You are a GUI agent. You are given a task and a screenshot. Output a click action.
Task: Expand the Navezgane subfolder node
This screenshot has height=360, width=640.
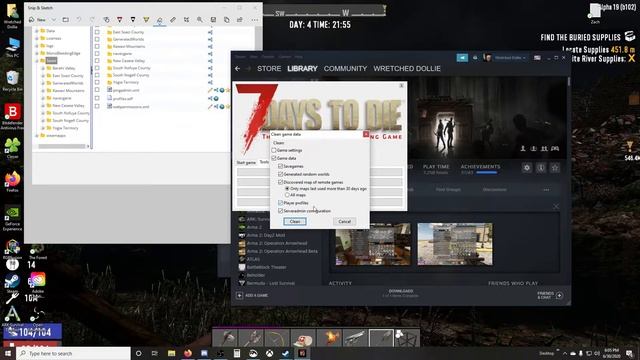(x=43, y=98)
